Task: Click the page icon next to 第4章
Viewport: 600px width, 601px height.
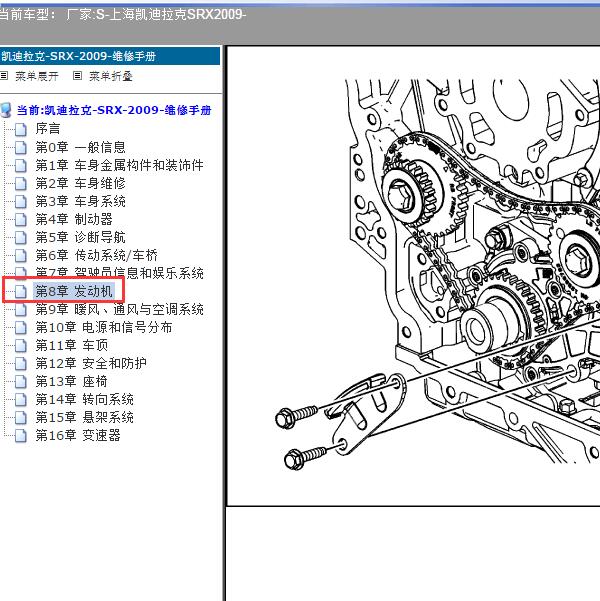Action: tap(21, 220)
